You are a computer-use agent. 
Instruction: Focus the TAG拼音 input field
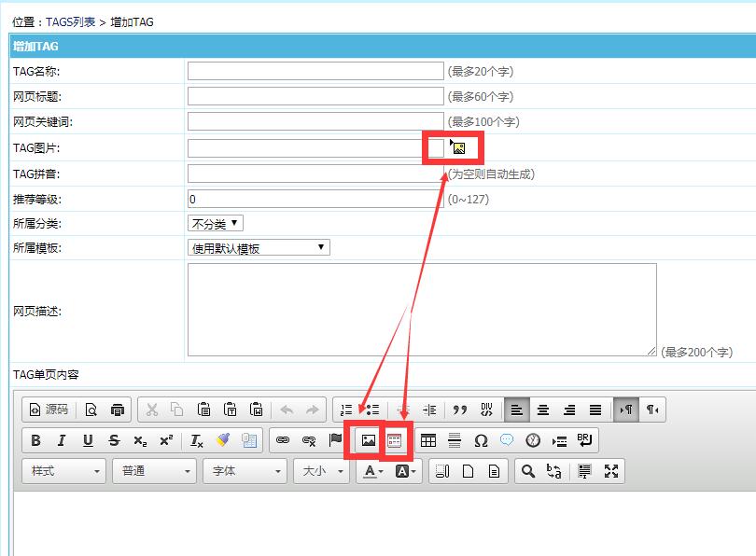coord(315,174)
